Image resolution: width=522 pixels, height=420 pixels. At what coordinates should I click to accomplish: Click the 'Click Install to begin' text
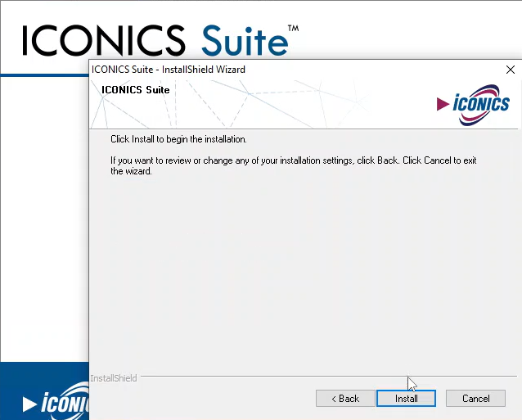(178, 139)
